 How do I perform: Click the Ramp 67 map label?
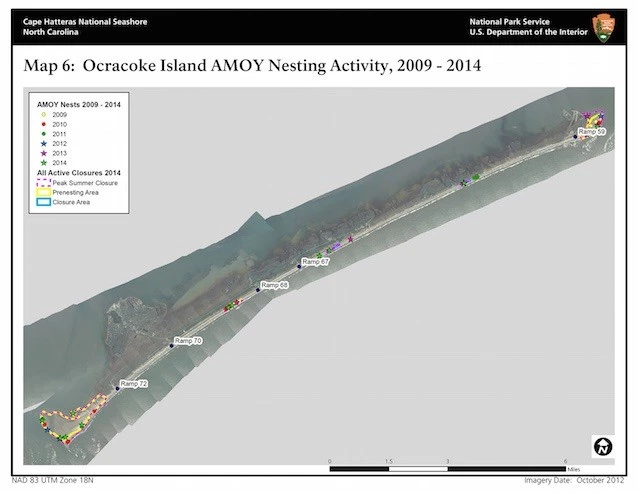click(317, 261)
